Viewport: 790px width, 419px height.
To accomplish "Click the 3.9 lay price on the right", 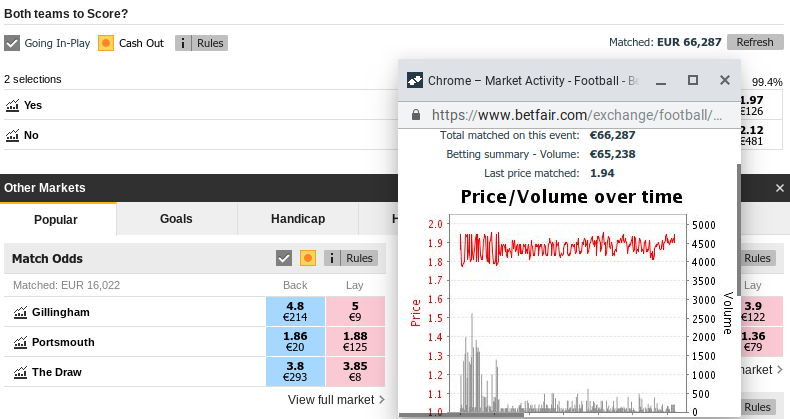I will click(762, 312).
